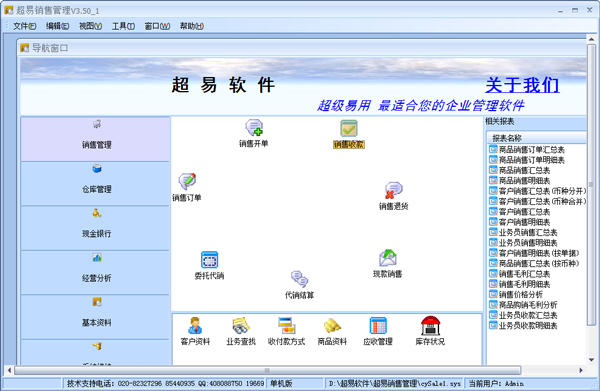Open the 帮助(H) menu
This screenshot has width=600, height=391.
[192, 26]
